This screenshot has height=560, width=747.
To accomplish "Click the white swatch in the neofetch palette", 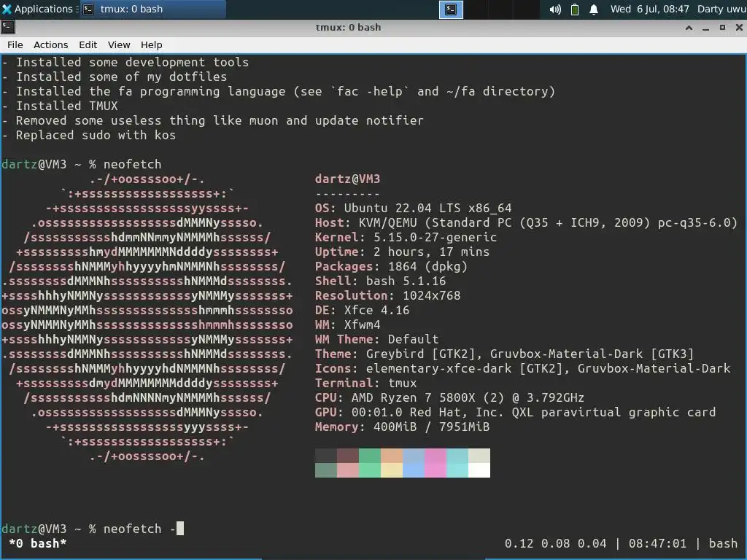I will point(479,470).
